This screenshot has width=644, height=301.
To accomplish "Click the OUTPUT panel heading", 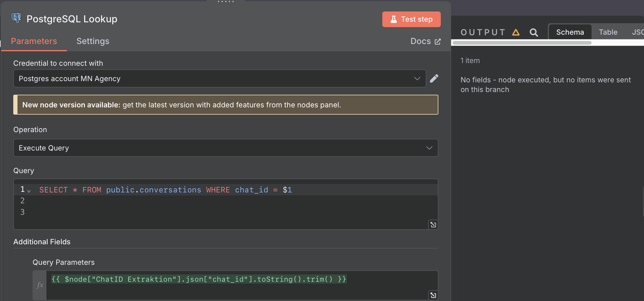I will (x=483, y=32).
